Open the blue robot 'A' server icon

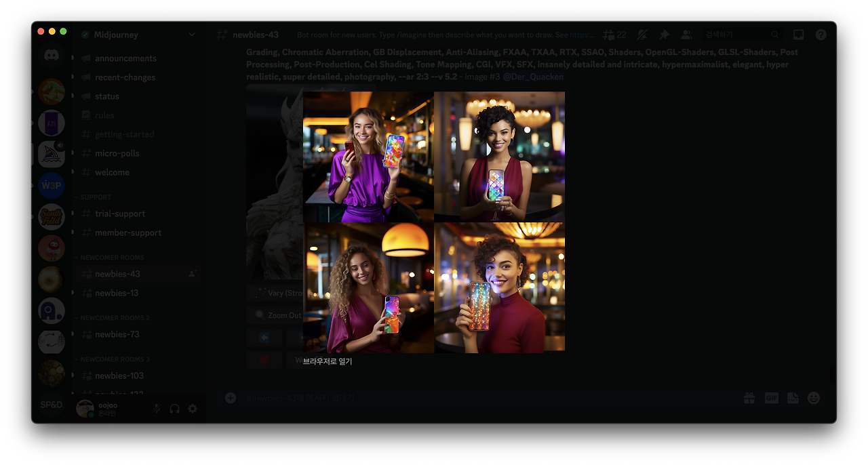click(x=52, y=310)
